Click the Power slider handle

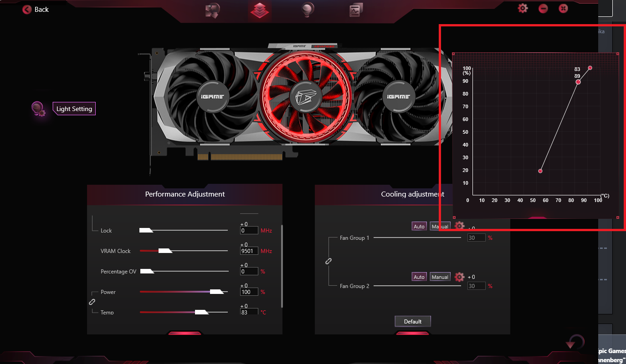(x=217, y=292)
